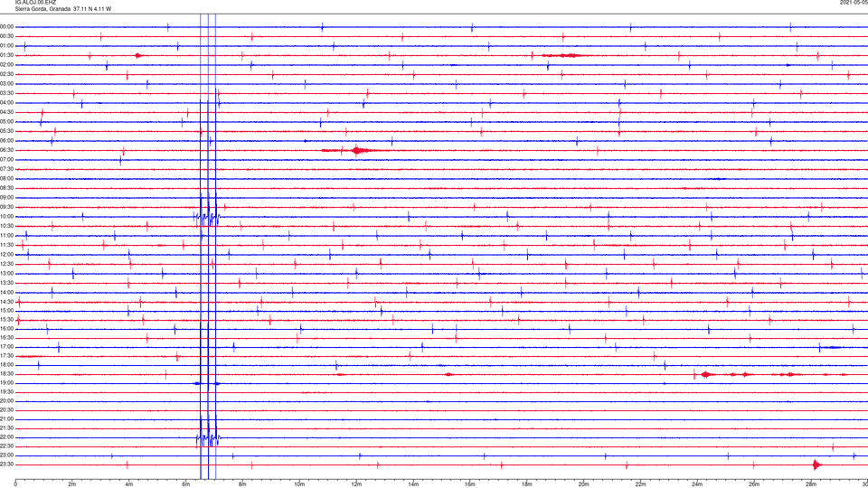The width and height of the screenshot is (868, 488).
Task: Select the 15:30 trace time label
Action: pos(7,320)
